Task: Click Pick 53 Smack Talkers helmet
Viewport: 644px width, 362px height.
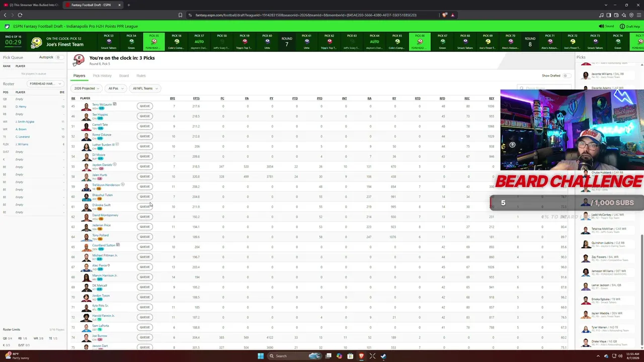Action: pos(109,42)
